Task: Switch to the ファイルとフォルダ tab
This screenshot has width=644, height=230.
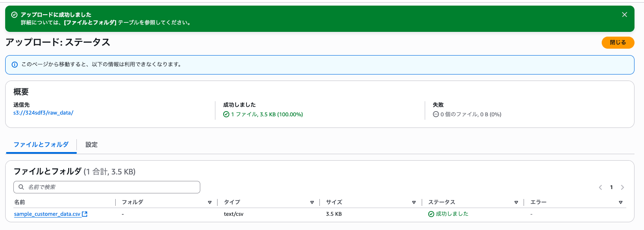Action: [x=41, y=145]
